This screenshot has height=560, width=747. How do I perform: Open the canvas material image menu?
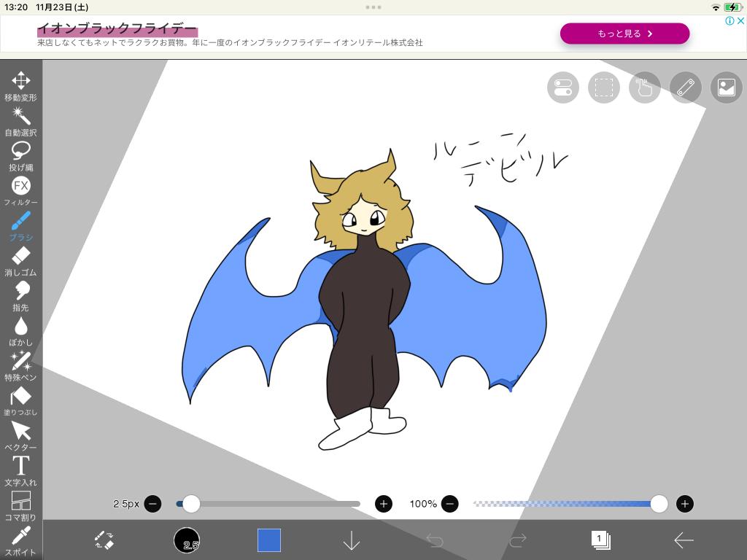tap(726, 87)
